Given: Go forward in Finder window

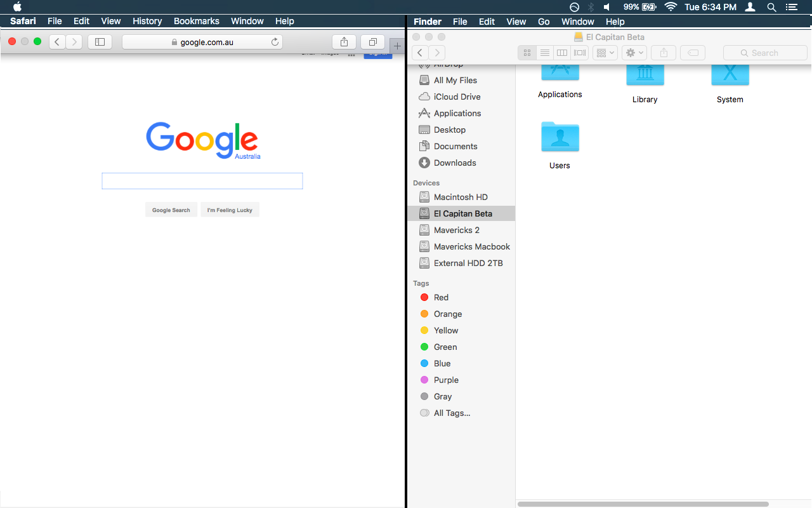Looking at the screenshot, I should (x=436, y=53).
